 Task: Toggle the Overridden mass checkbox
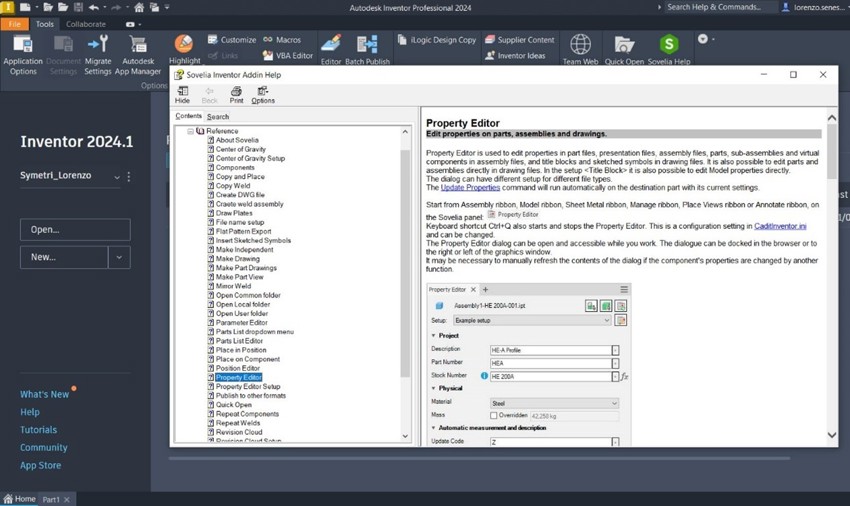(x=493, y=415)
